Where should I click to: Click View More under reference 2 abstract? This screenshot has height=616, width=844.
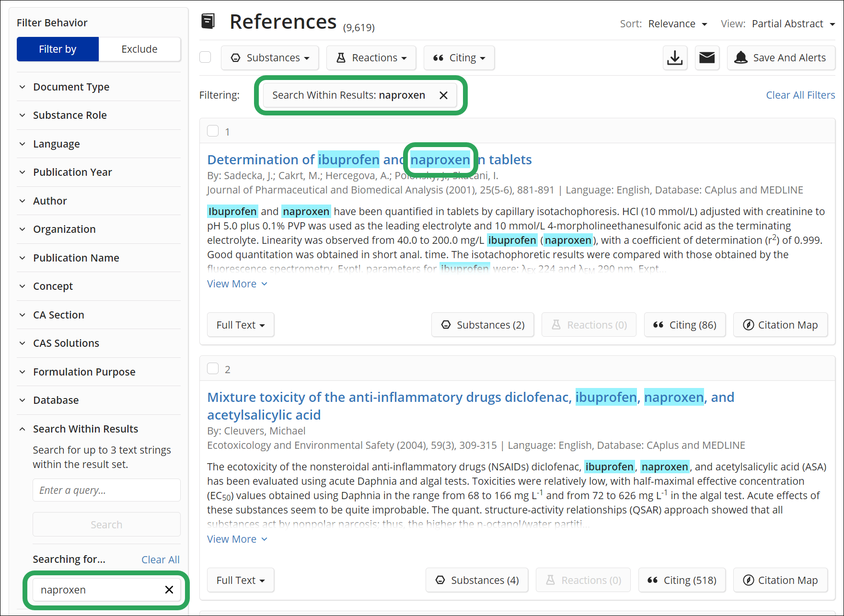(x=237, y=539)
